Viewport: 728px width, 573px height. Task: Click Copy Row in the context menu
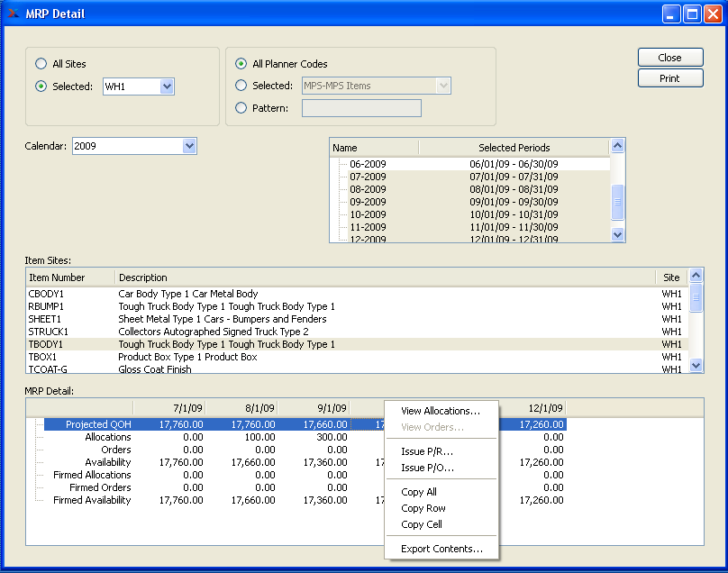(423, 508)
